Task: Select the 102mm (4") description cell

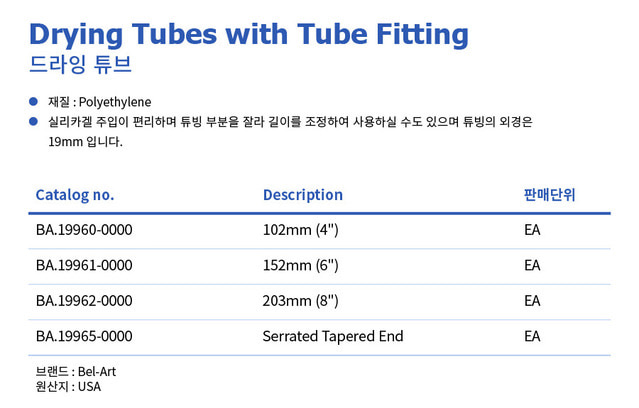Action: (301, 230)
